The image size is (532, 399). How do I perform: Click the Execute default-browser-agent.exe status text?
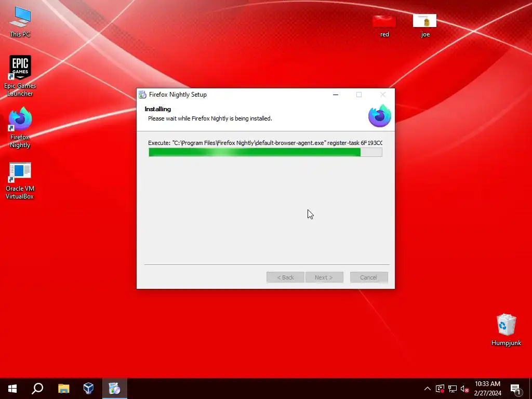(x=265, y=143)
